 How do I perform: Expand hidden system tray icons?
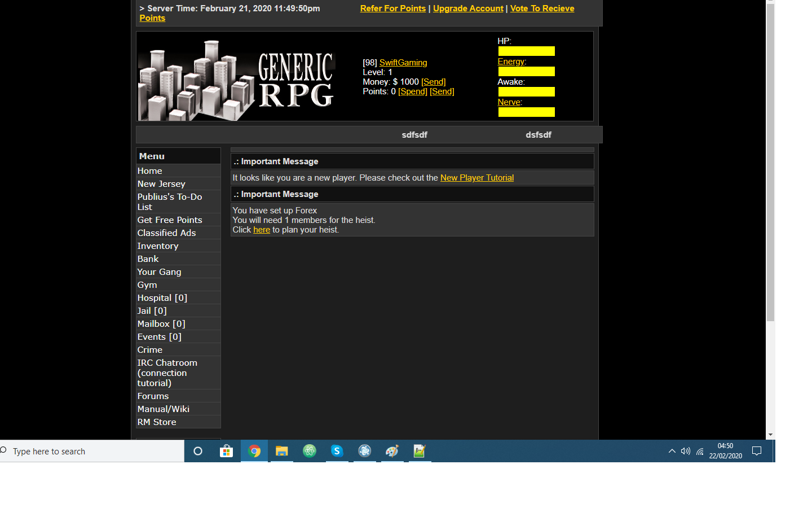pos(672,451)
